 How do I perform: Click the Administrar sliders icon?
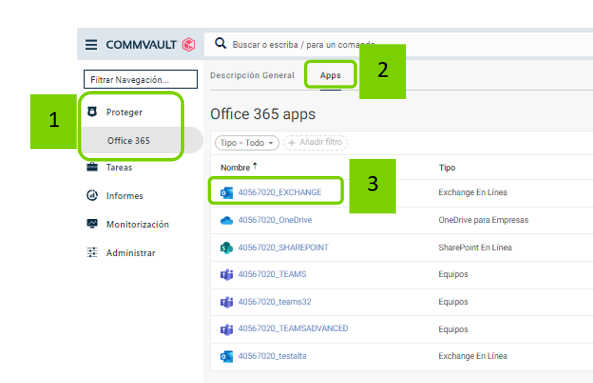(92, 252)
